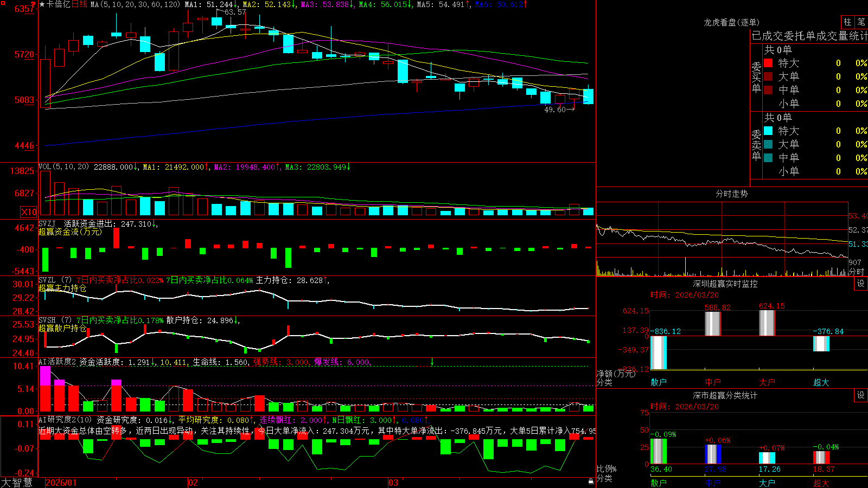This screenshot has width=868, height=488.
Task: Click the 大智慧 logo at bottom-left
Action: [17, 483]
